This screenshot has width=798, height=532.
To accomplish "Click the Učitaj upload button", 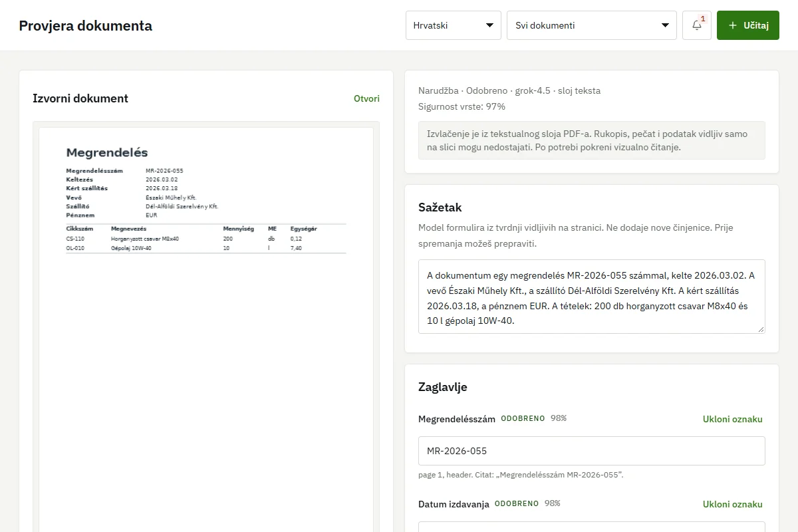I will point(748,25).
